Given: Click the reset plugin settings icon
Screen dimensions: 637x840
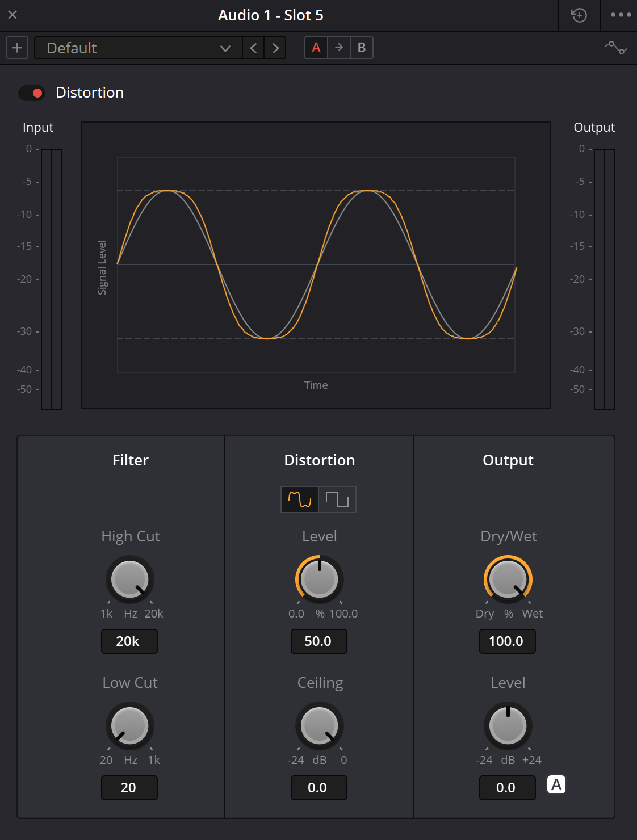Looking at the screenshot, I should point(579,15).
